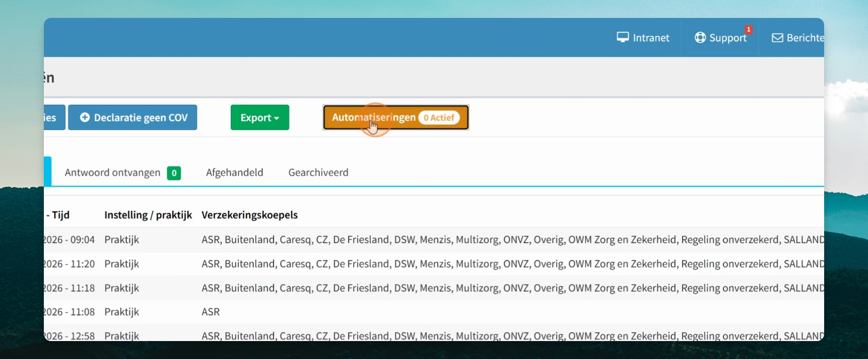
Task: Open the Support menu item
Action: pos(720,37)
